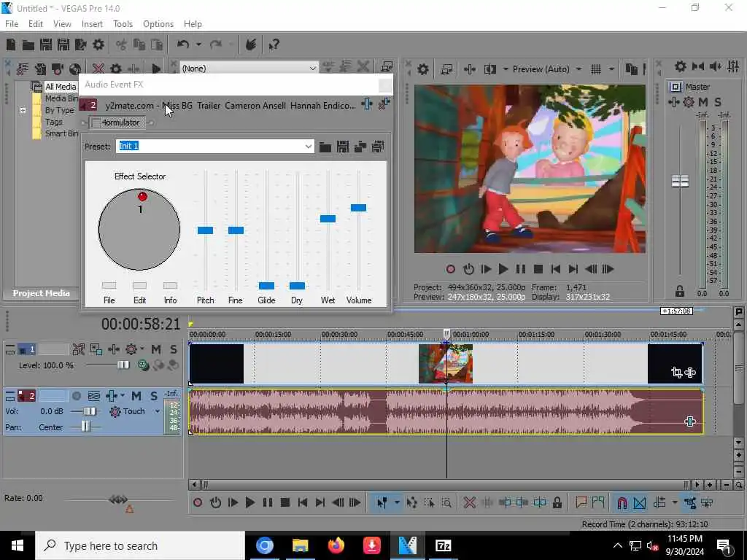Solo the Master bus
747x560 pixels.
click(x=718, y=102)
